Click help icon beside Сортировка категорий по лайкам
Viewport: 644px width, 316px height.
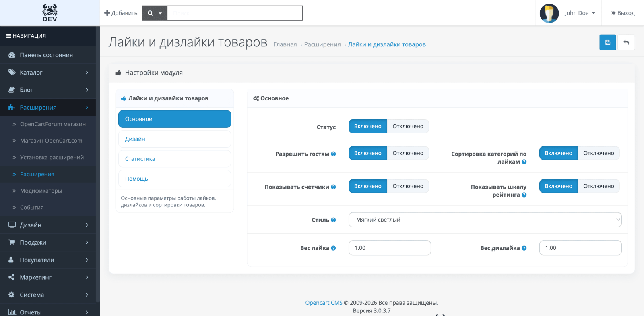pos(524,162)
